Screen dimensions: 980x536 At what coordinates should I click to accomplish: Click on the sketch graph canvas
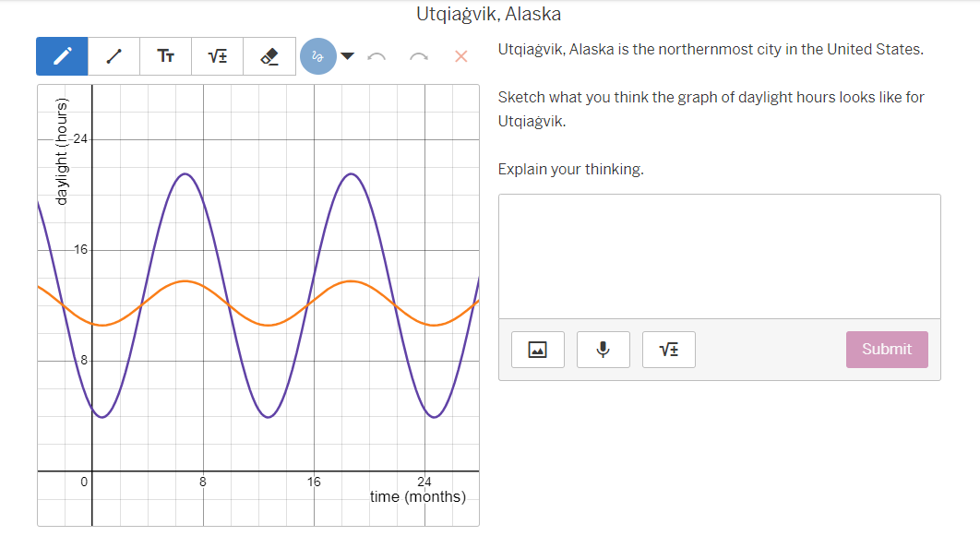258,304
